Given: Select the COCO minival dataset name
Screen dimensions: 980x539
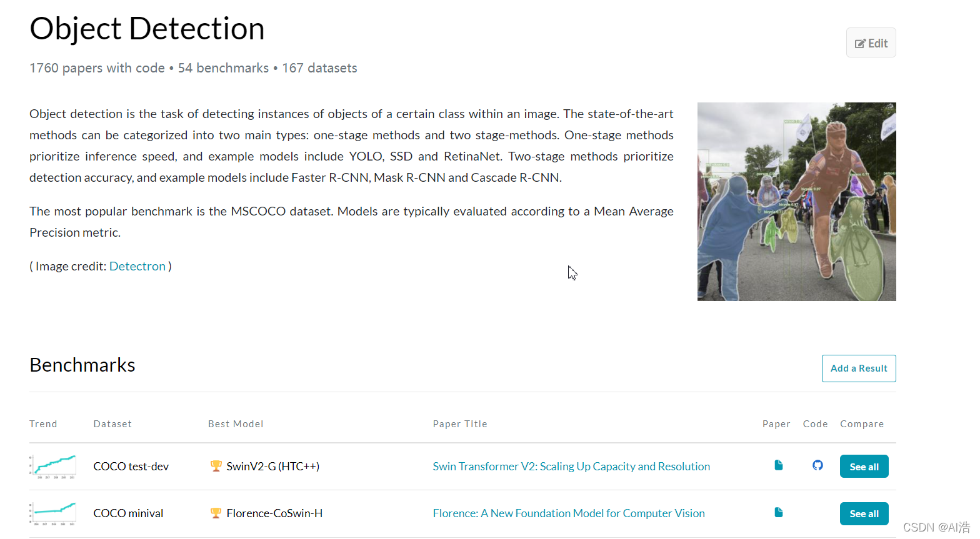Looking at the screenshot, I should pyautogui.click(x=128, y=513).
